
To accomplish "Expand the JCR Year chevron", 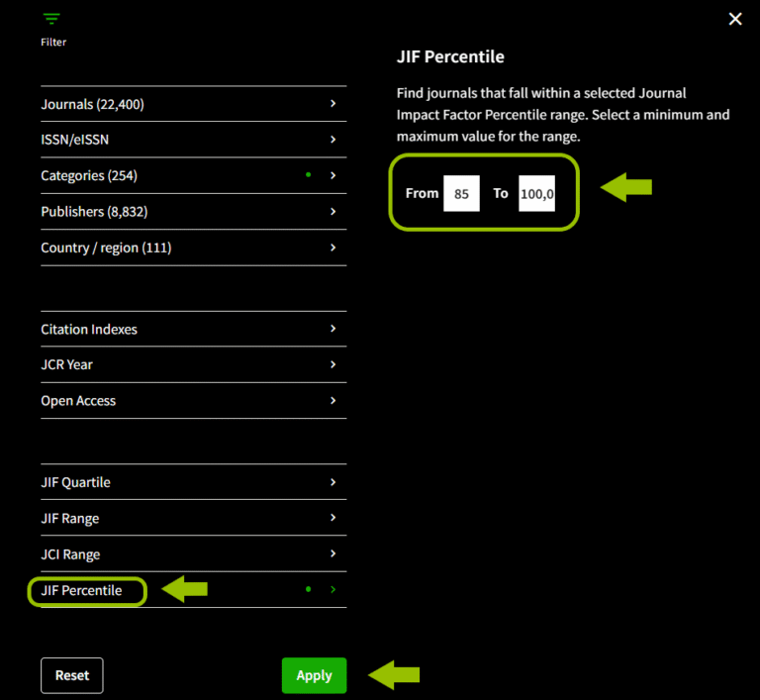I will tap(332, 364).
